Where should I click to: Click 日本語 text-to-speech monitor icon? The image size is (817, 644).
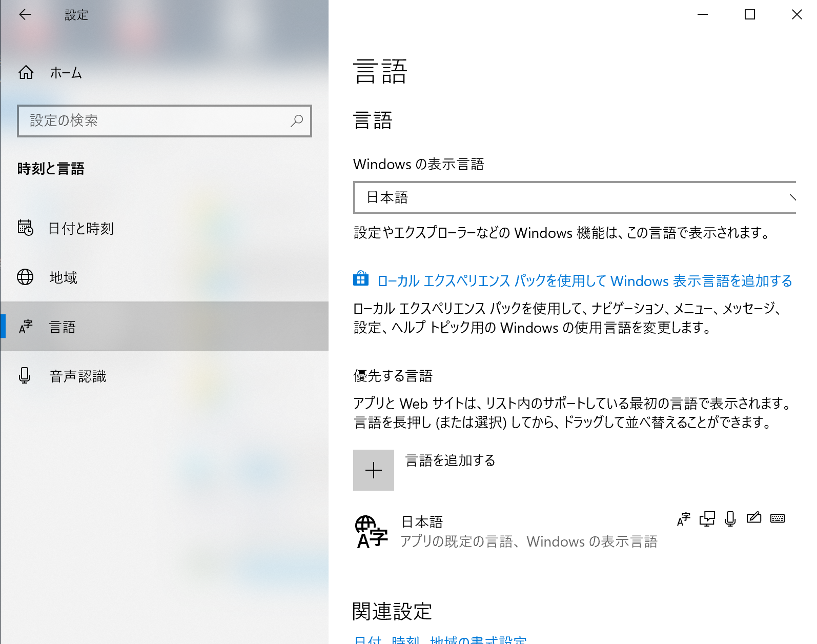pos(707,519)
